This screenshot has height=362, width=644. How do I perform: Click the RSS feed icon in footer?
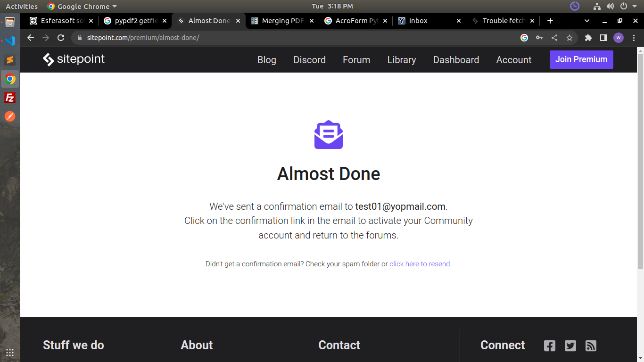point(591,346)
